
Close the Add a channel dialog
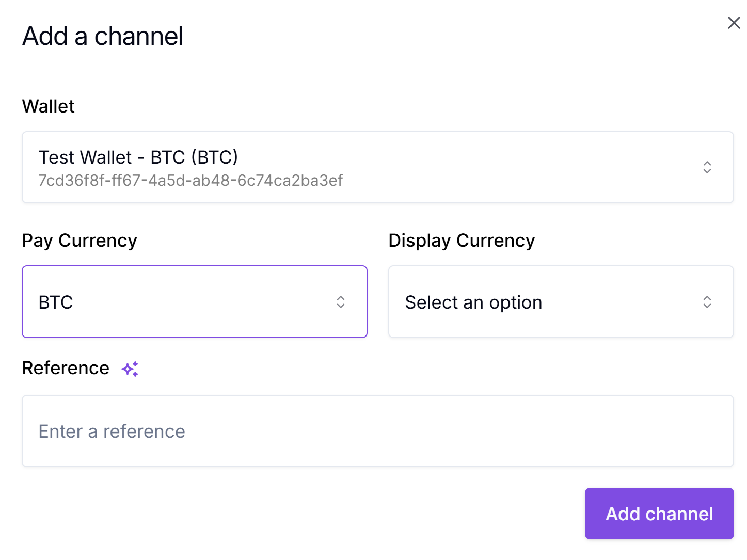pos(734,23)
